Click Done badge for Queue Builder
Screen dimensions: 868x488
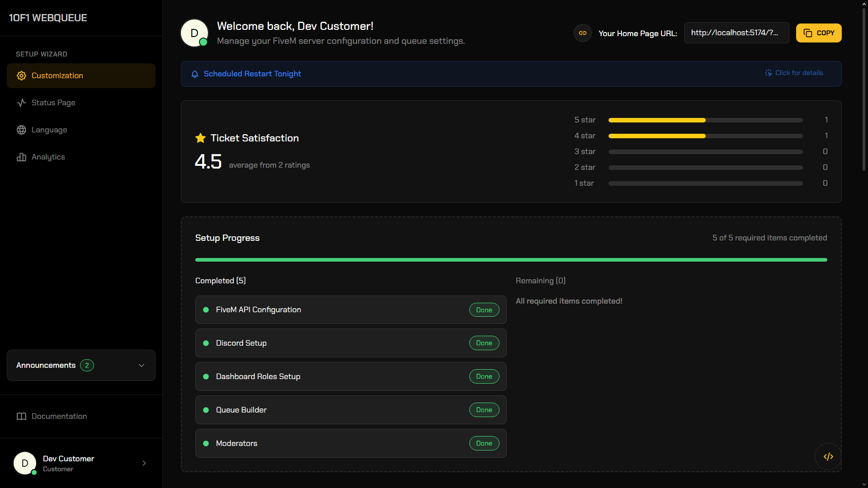pos(484,410)
